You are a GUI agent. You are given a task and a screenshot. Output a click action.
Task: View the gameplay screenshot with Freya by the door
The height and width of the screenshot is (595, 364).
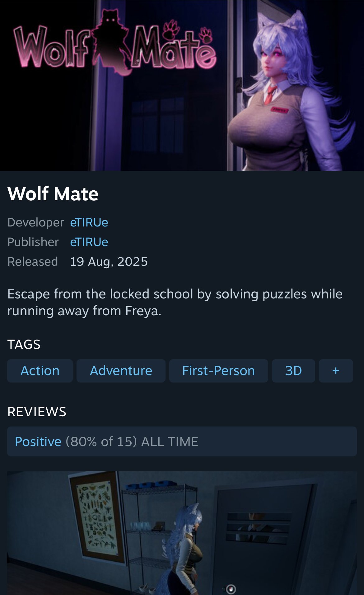pyautogui.click(x=182, y=533)
